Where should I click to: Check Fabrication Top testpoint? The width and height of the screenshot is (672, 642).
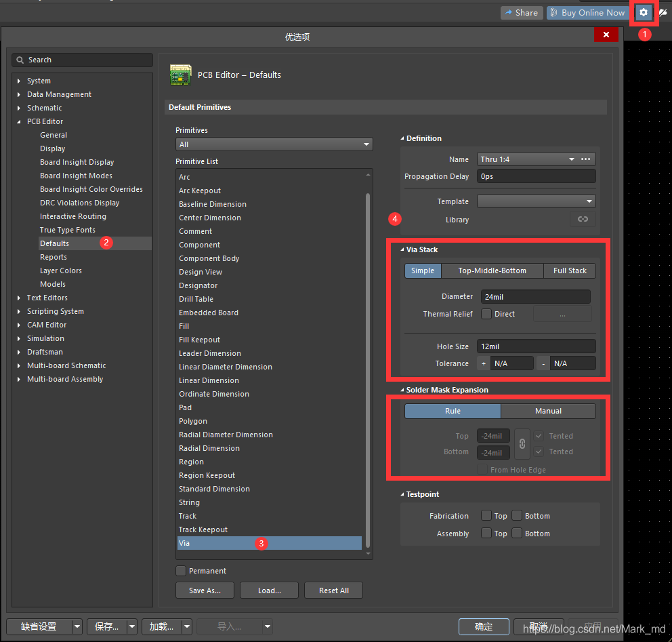click(486, 515)
